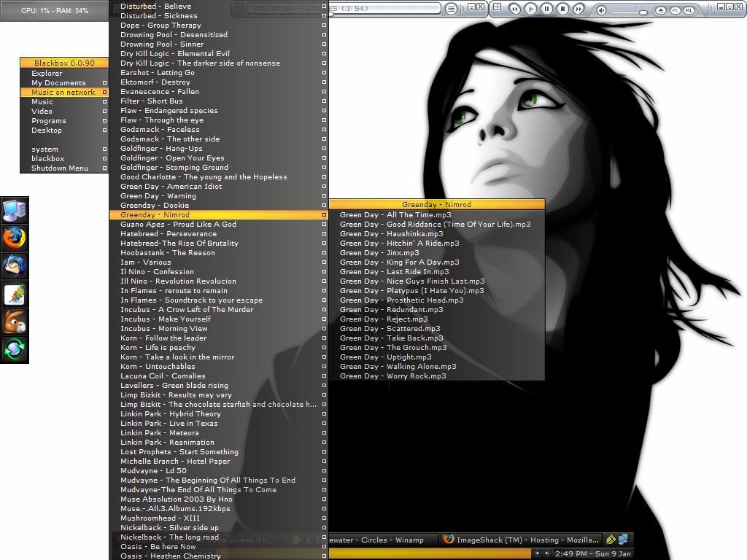Open the Music entry in Blackbox menu

pyautogui.click(x=64, y=102)
